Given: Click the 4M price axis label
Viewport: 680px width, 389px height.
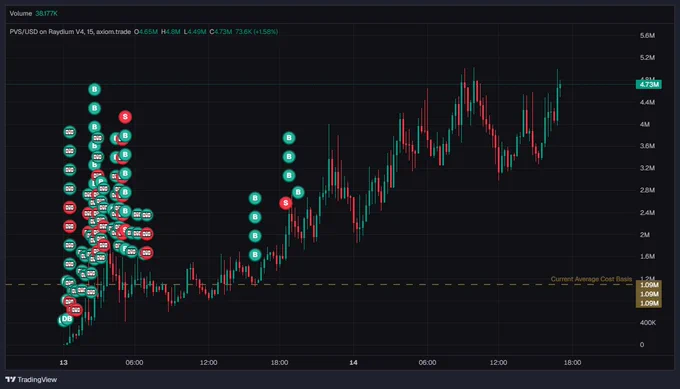Looking at the screenshot, I should pyautogui.click(x=645, y=124).
